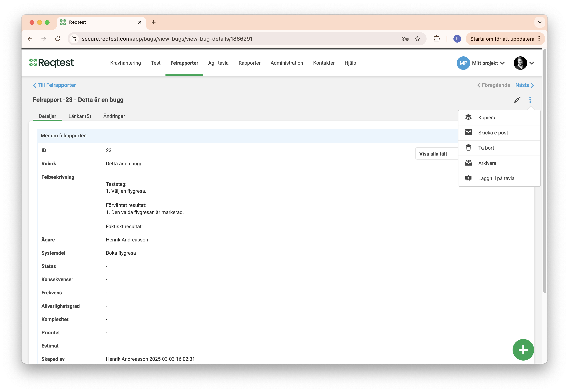Click the Chrome profile avatar H

point(457,39)
